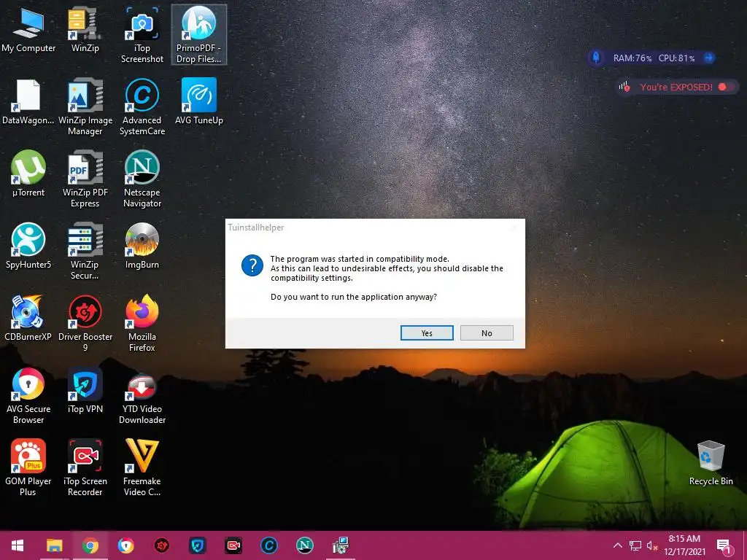
Task: Select the PrimoPDF Drop Files shortcut
Action: tap(198, 35)
